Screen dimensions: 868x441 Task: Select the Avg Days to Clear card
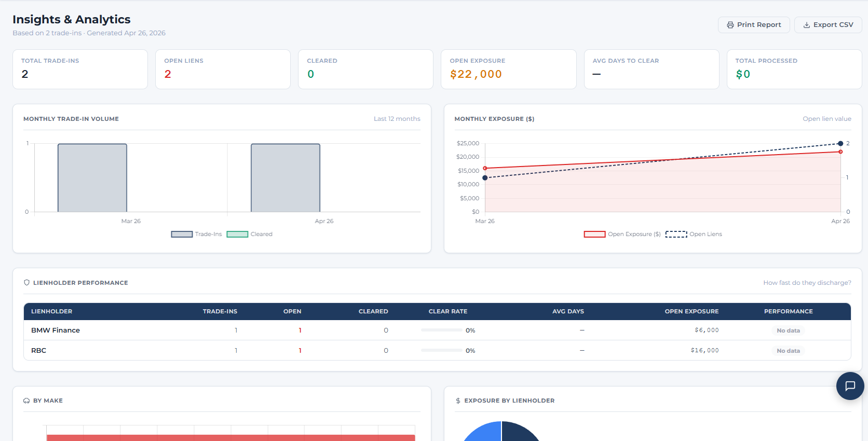pyautogui.click(x=652, y=69)
